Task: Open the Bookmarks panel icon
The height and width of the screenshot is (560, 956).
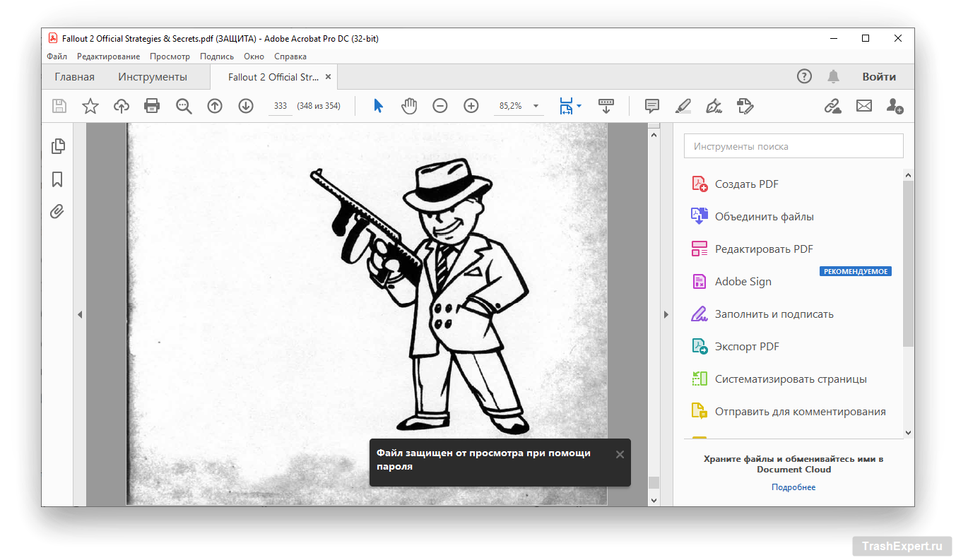Action: click(x=58, y=179)
